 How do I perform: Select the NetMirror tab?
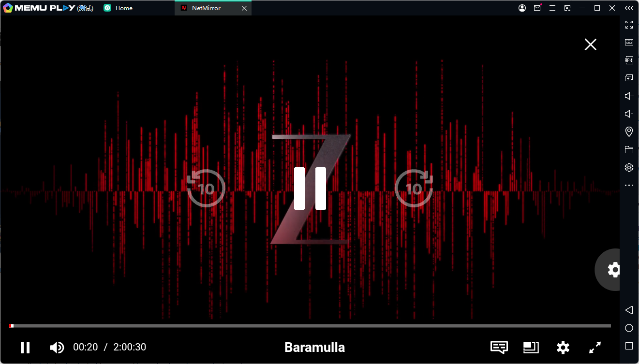pyautogui.click(x=206, y=8)
